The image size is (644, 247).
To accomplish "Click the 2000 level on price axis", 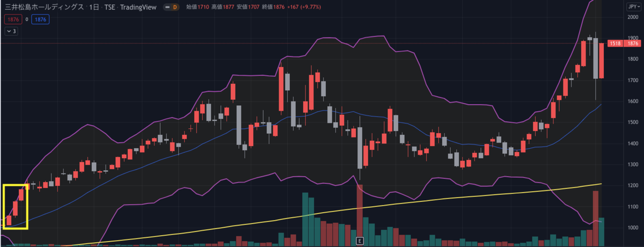I will point(633,17).
